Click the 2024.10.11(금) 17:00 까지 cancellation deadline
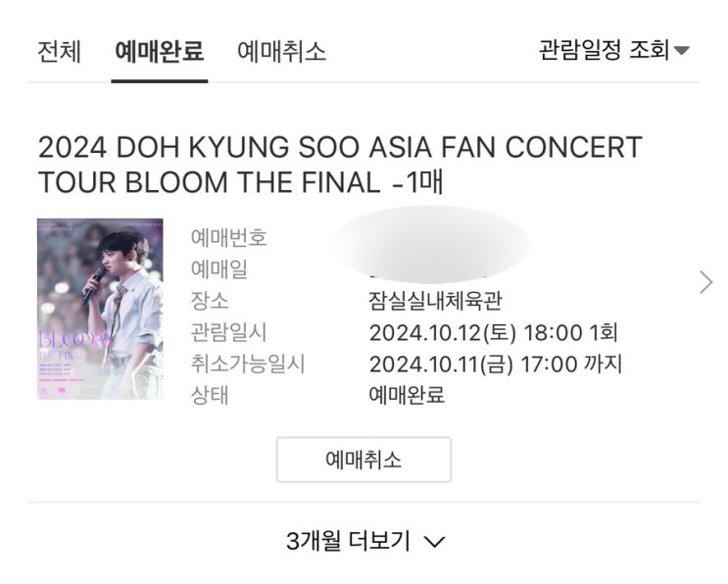The height and width of the screenshot is (584, 728). [x=496, y=364]
